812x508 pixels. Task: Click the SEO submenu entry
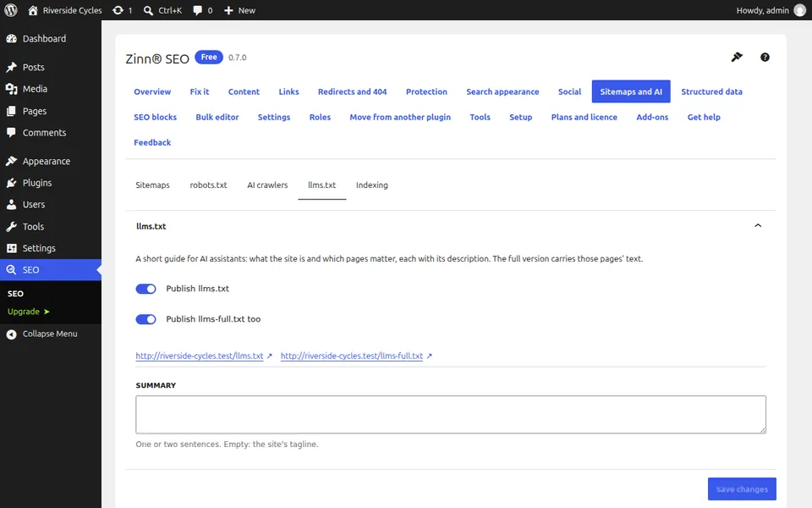(x=15, y=294)
